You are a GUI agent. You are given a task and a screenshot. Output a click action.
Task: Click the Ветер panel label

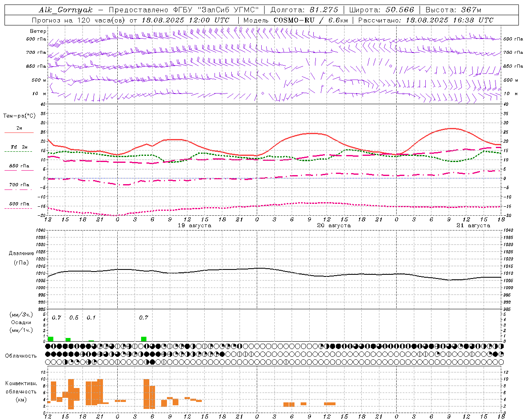tap(38, 31)
